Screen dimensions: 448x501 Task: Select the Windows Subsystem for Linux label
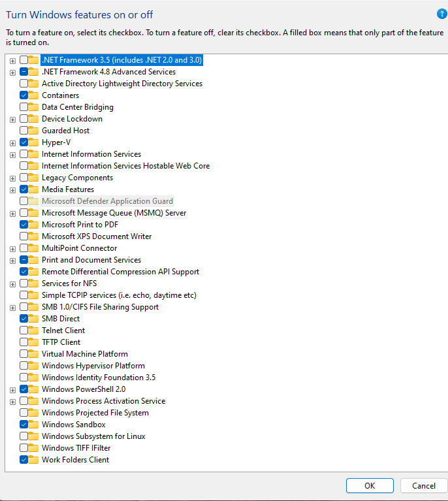(93, 436)
